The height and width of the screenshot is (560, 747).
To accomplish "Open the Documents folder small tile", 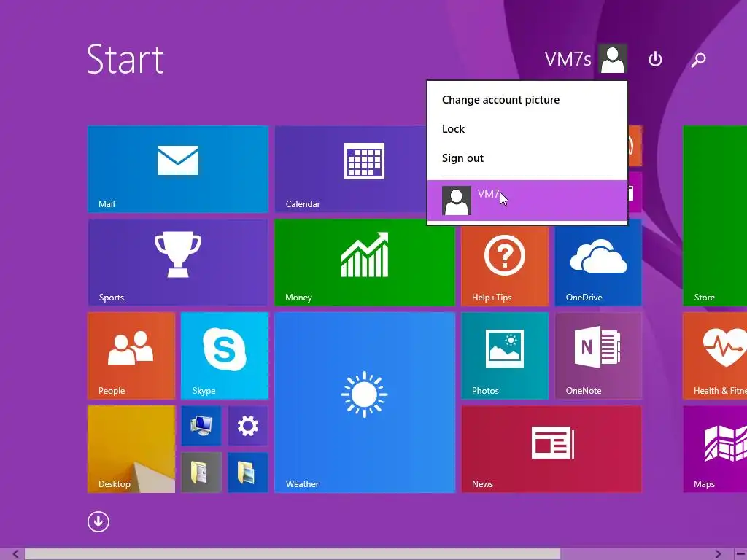I will pos(201,472).
